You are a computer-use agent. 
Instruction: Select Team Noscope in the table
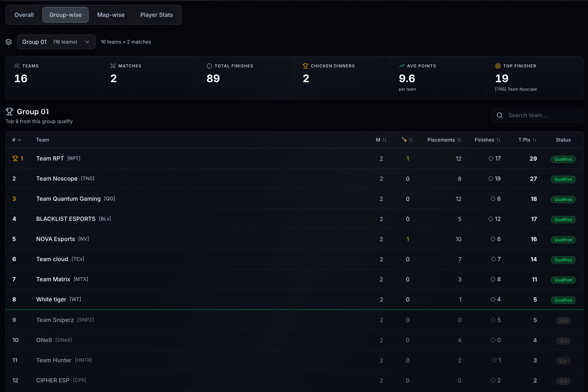click(x=57, y=179)
